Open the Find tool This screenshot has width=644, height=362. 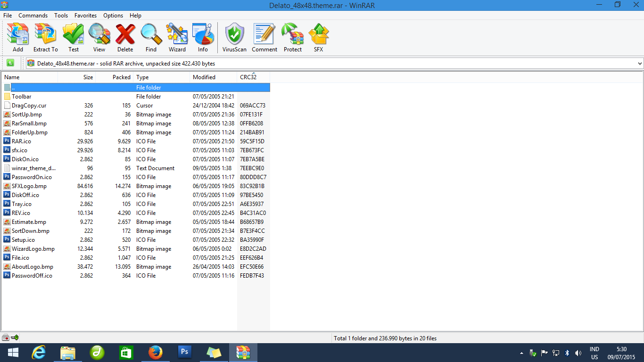point(151,37)
